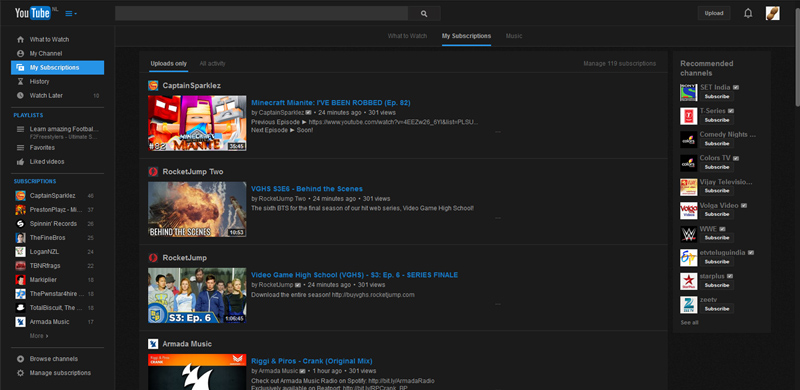800x390 pixels.
Task: Click See all recommended channels
Action: pyautogui.click(x=689, y=323)
